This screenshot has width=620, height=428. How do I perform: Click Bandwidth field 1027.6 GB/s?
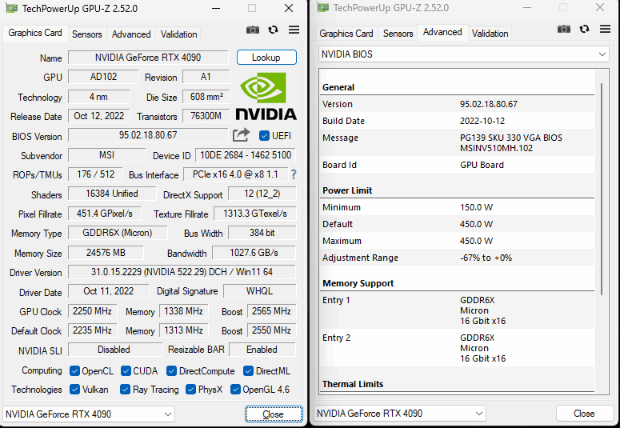pos(254,252)
